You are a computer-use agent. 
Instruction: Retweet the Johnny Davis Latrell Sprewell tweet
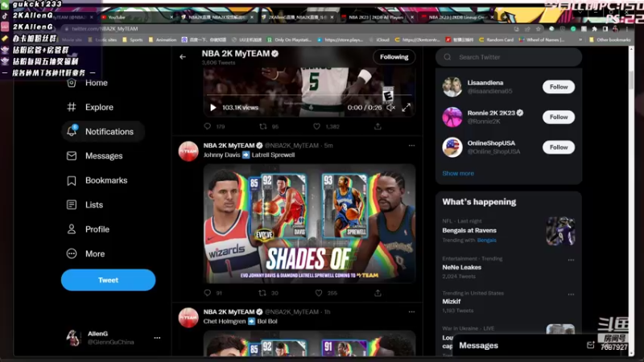(x=262, y=293)
